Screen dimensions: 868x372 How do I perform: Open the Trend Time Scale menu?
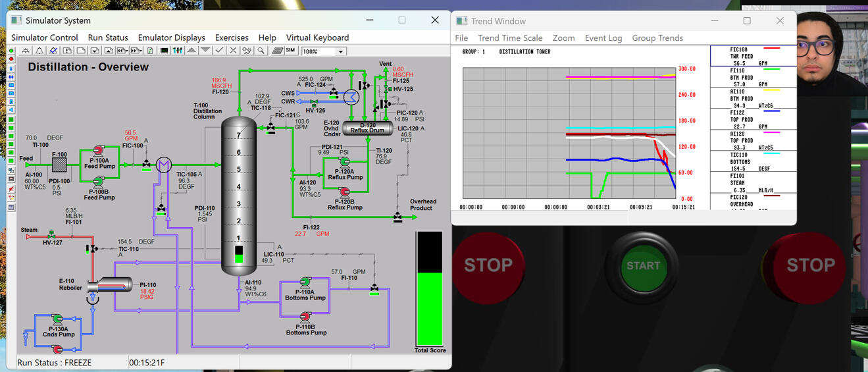[510, 38]
